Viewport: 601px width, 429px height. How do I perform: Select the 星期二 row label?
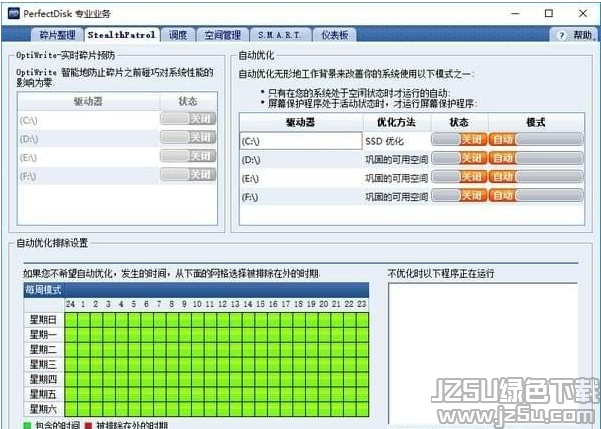[44, 349]
